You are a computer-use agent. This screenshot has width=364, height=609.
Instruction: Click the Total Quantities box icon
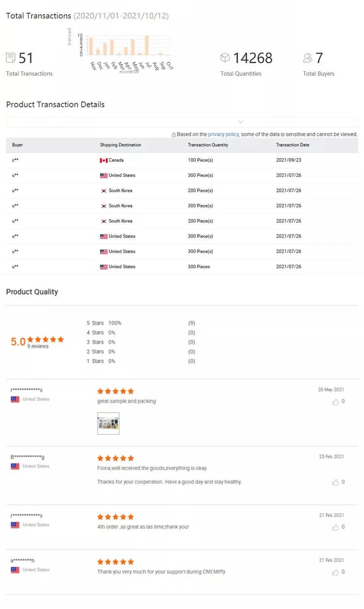click(225, 58)
